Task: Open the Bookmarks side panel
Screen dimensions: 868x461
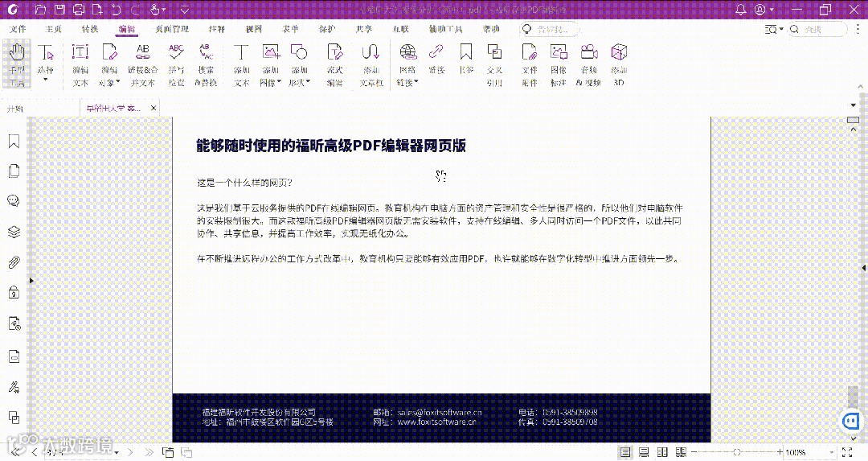Action: tap(14, 142)
